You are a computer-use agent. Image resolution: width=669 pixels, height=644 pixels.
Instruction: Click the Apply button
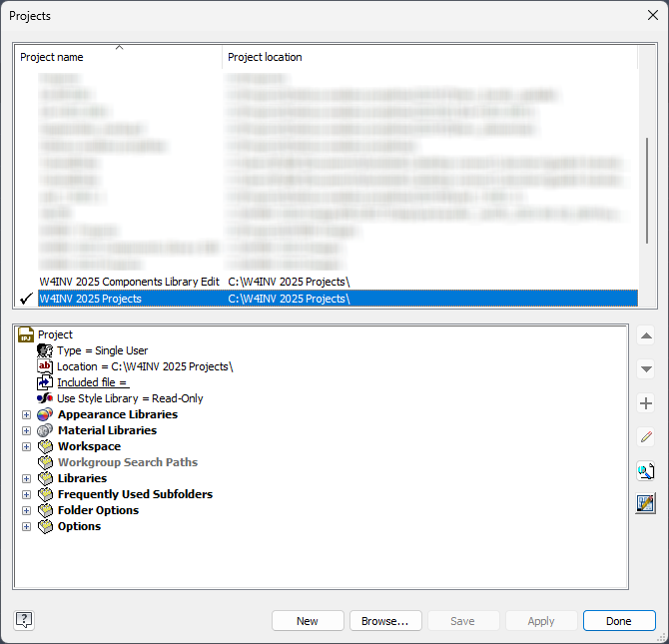(541, 620)
